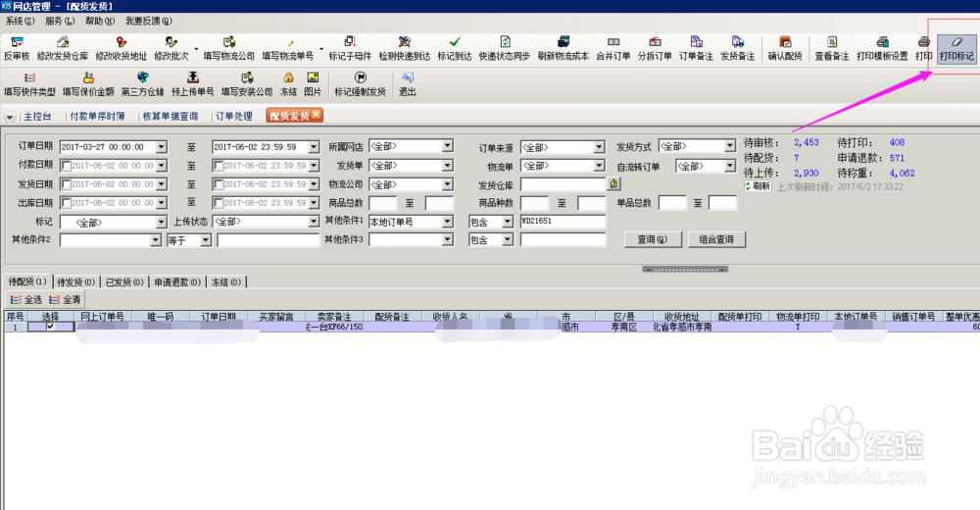The image size is (980, 510).
Task: Expand the 标记 dropdown
Action: pos(162,223)
